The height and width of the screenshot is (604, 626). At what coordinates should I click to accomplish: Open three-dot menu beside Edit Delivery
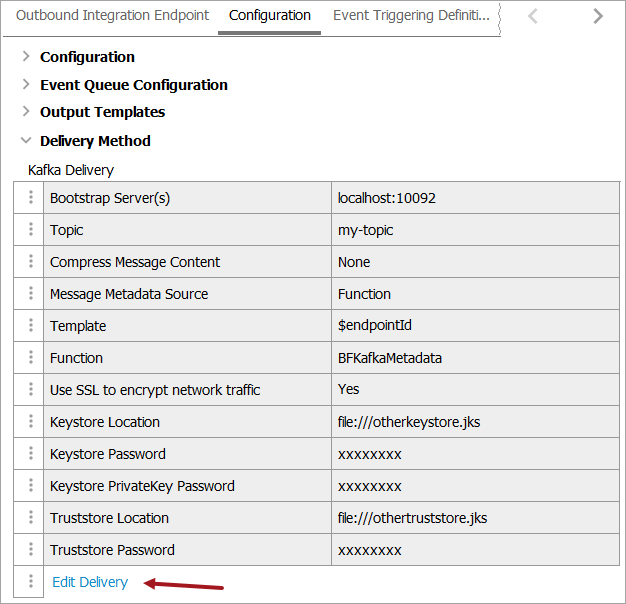(x=30, y=582)
